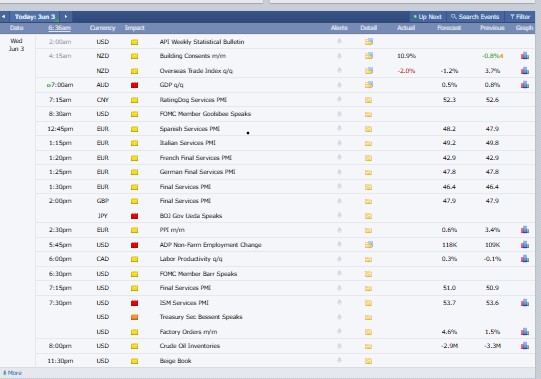This screenshot has width=541, height=379.
Task: Open Up Next view
Action: coord(427,17)
